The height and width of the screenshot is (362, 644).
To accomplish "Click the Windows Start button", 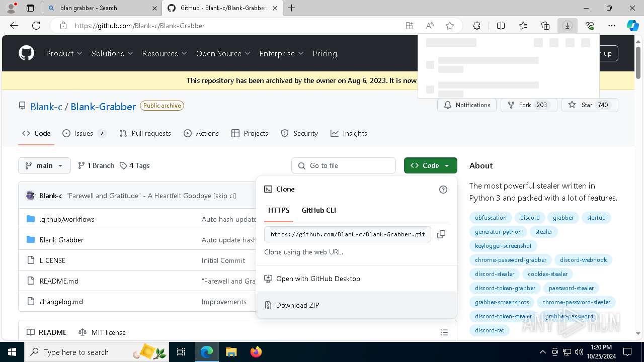I will click(x=12, y=352).
